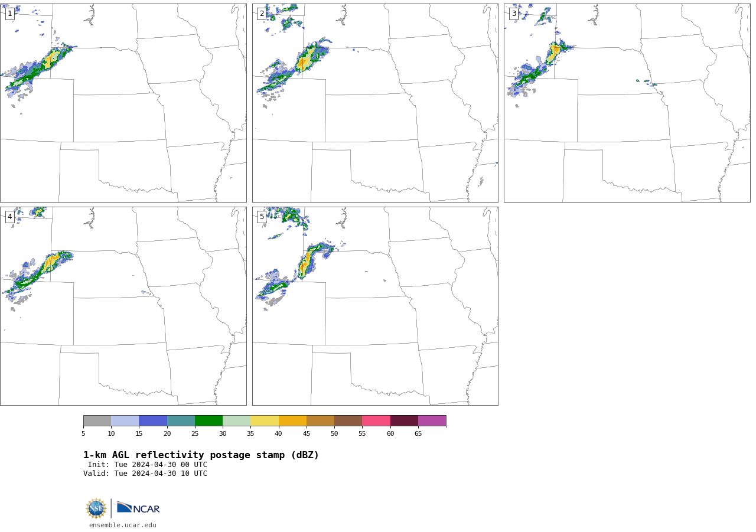Click the 'Valid: Tue 2024-04-30 10 UTC' text
The width and height of the screenshot is (756, 532).
click(145, 474)
